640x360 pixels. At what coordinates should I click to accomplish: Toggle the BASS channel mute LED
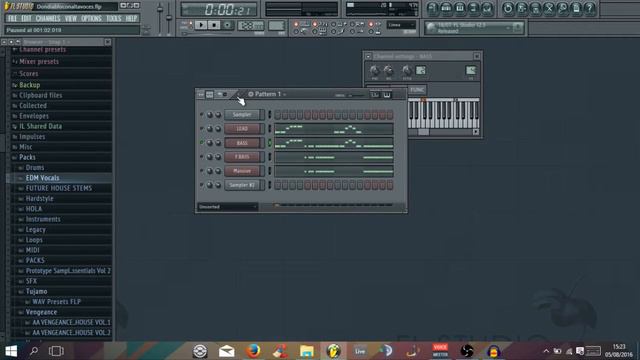(x=202, y=143)
